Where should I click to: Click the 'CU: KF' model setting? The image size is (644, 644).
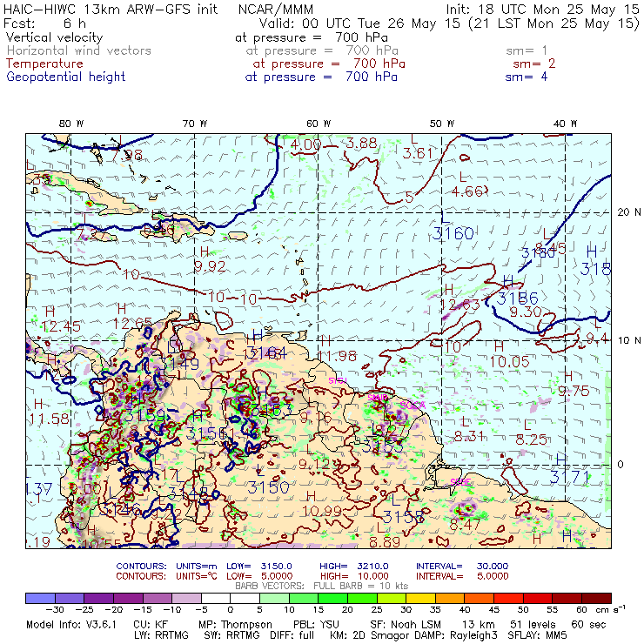(x=151, y=625)
